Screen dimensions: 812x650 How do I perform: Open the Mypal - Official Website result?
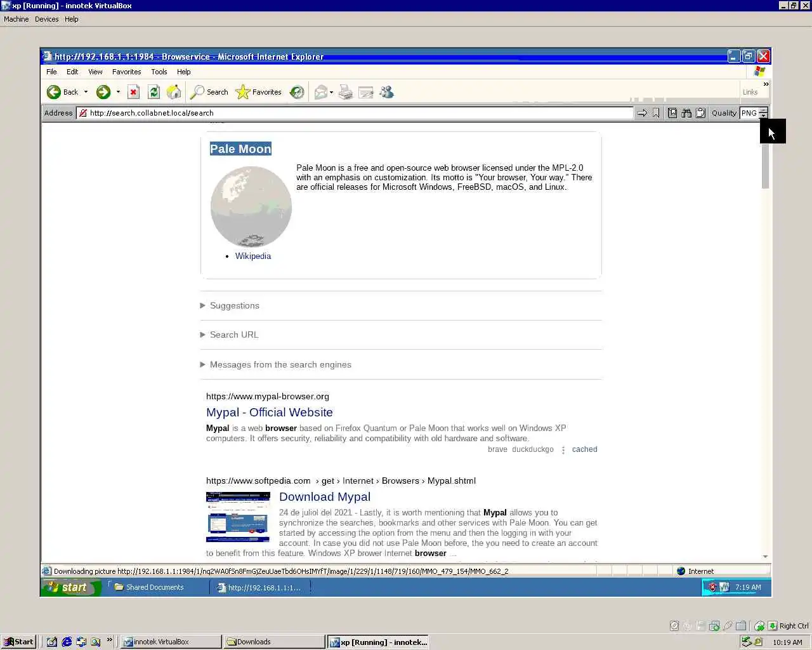269,412
